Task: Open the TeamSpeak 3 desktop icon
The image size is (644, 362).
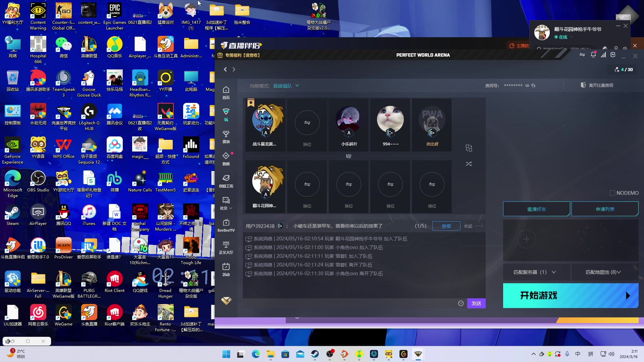Action: point(64,84)
